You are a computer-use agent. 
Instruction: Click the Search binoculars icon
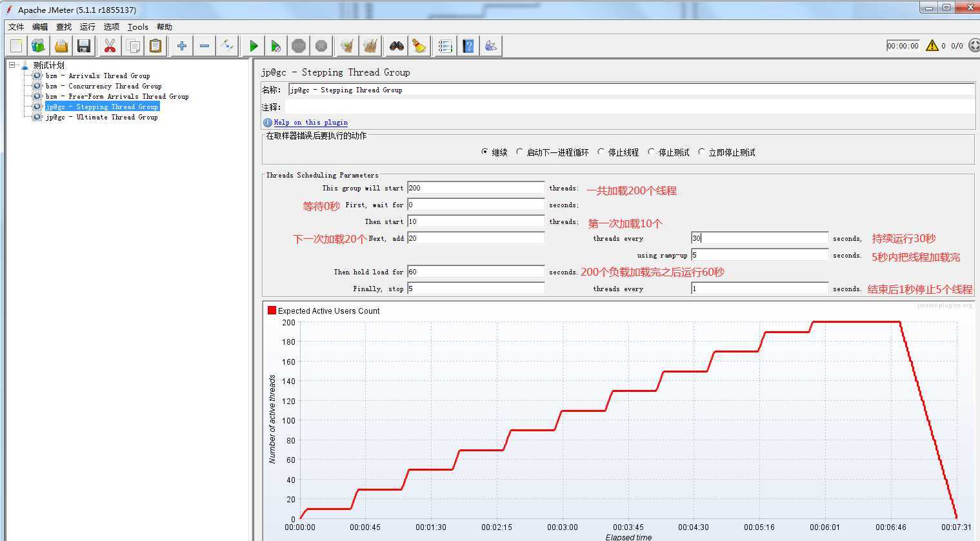pos(397,46)
